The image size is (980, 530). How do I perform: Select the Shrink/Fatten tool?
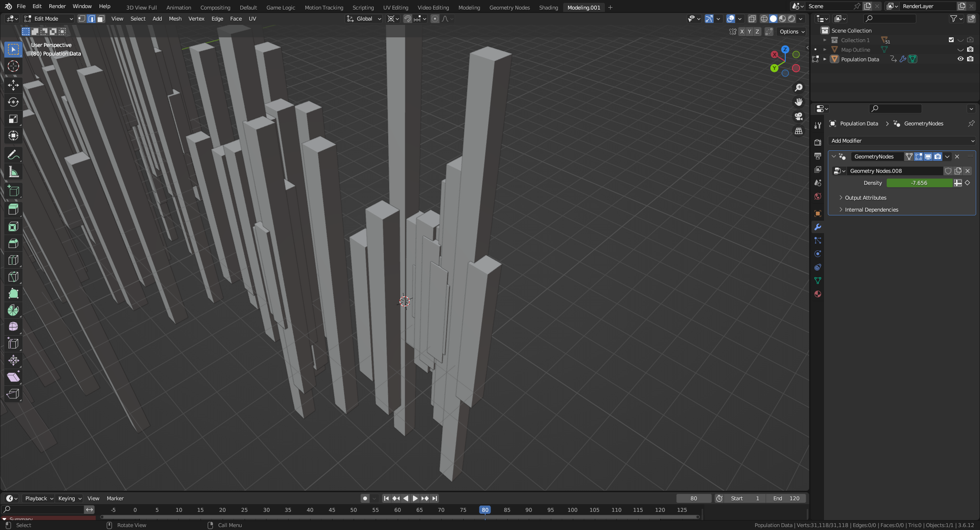13,361
